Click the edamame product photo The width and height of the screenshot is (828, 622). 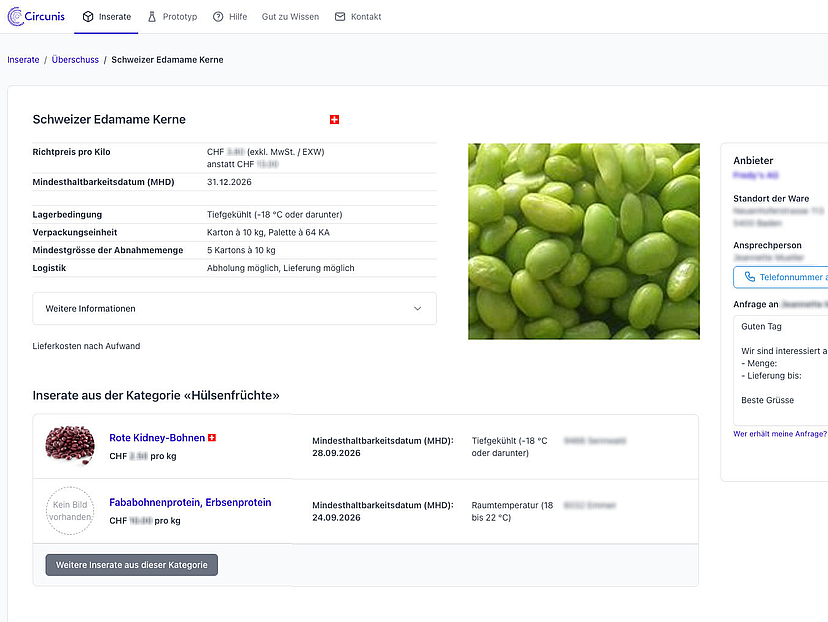coord(584,241)
